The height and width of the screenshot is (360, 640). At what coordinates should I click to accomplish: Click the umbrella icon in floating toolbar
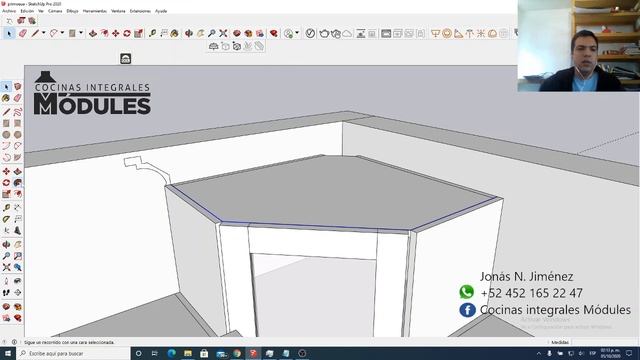213,46
